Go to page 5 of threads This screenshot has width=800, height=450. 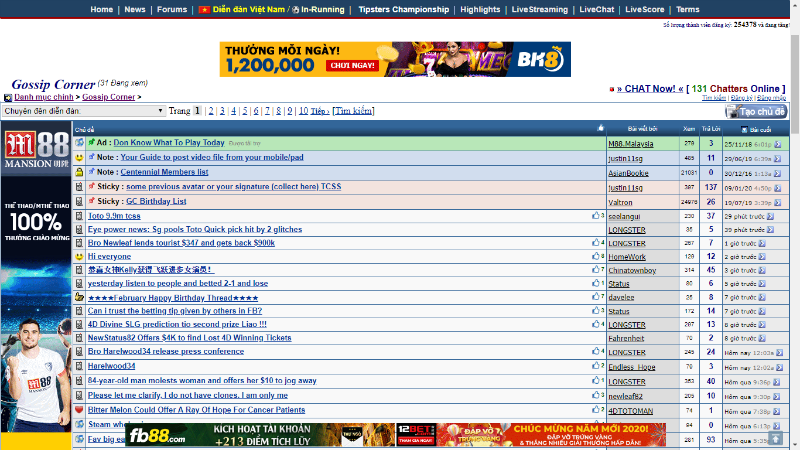pyautogui.click(x=245, y=111)
